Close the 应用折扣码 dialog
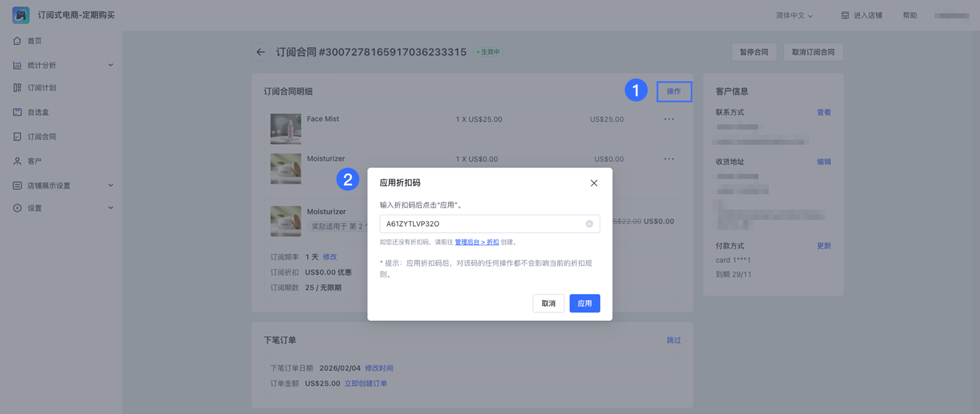Image resolution: width=980 pixels, height=414 pixels. [x=594, y=183]
